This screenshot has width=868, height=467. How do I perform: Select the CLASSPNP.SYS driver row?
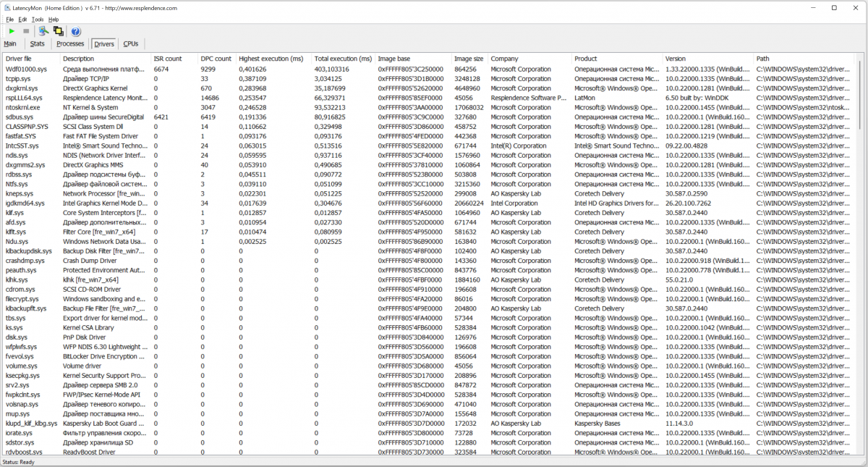point(429,127)
